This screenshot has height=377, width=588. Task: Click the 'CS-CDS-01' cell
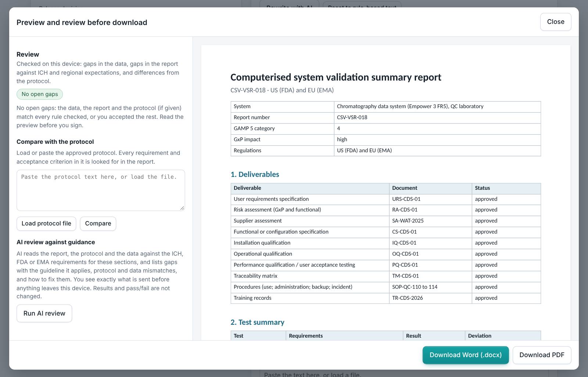coord(430,232)
